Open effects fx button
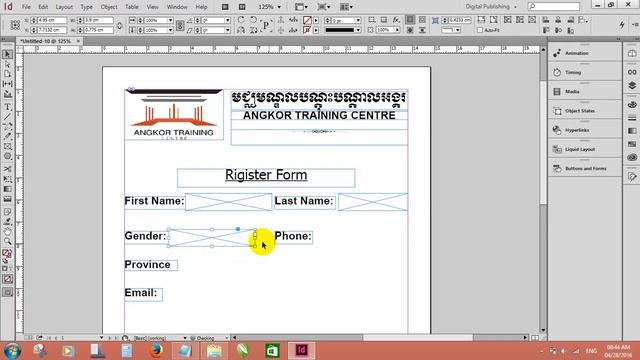This screenshot has height=360, width=640. [x=396, y=20]
